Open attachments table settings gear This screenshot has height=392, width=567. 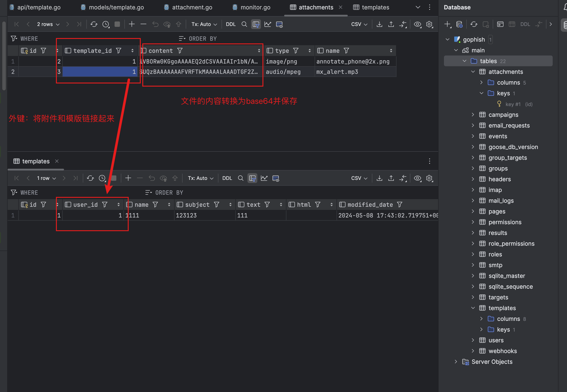click(x=429, y=24)
